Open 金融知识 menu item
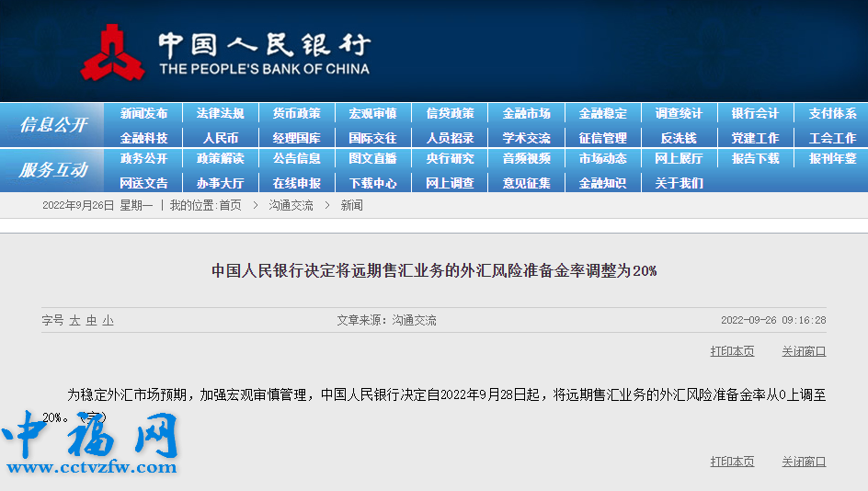868x491 pixels. point(603,183)
